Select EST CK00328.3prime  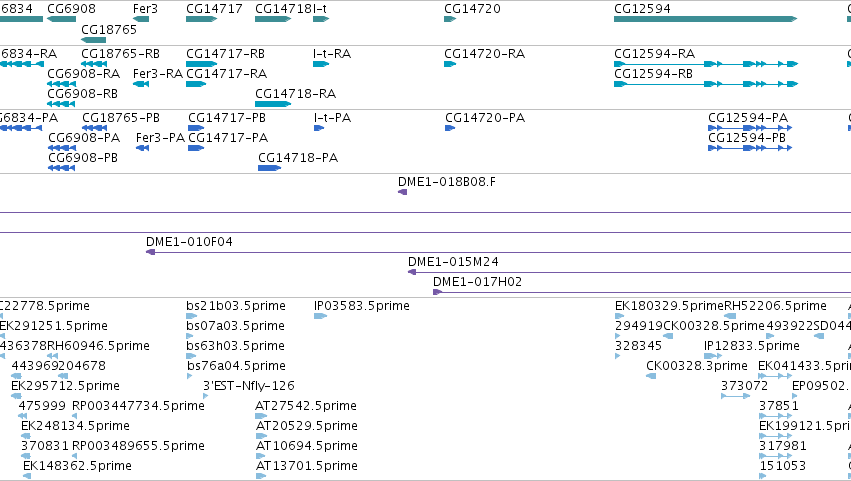point(696,366)
